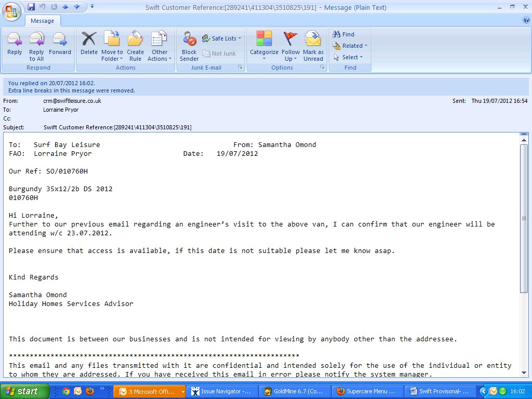Launch Chrome from quick launch
The height and width of the screenshot is (399, 532).
[x=66, y=391]
